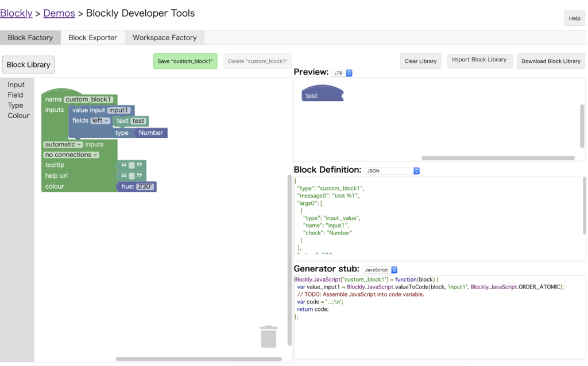
Task: Click the test block in Preview
Action: (320, 95)
